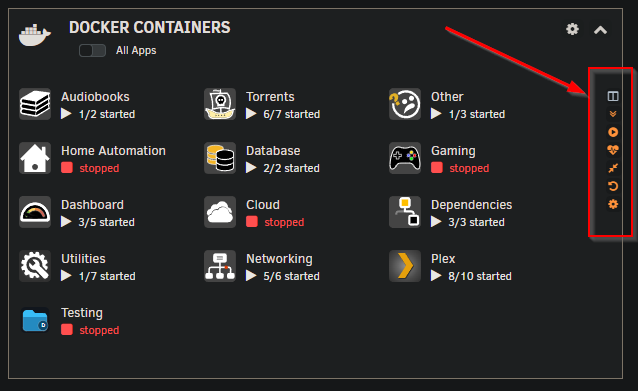Viewport: 638px width, 391px height.
Task: Click the orange play circle icon
Action: 613,132
